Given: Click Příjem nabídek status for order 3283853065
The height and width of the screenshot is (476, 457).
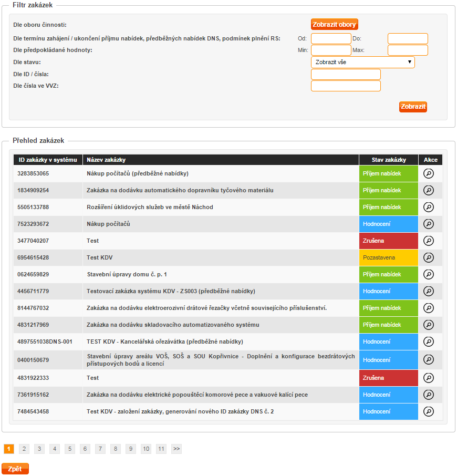Looking at the screenshot, I should coord(388,173).
